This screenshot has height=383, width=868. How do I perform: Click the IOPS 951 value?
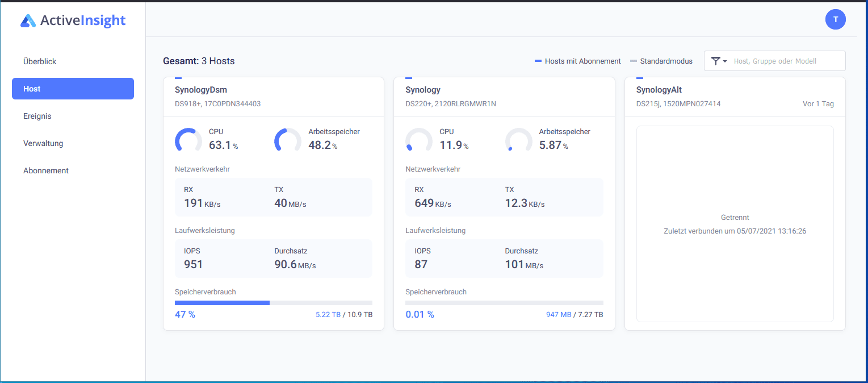pos(193,264)
